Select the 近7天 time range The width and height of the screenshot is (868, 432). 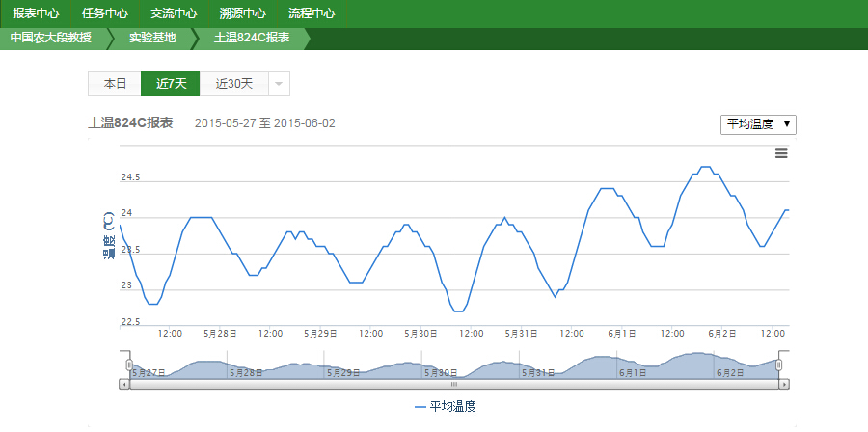click(171, 84)
